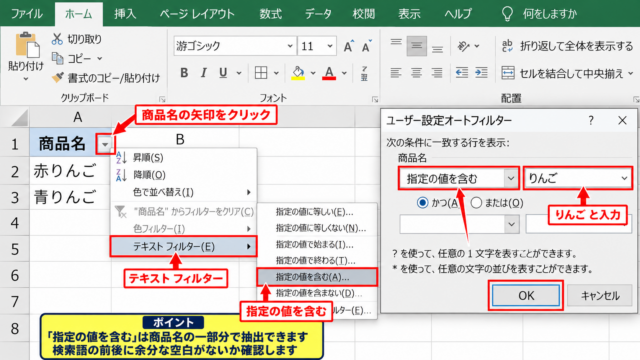Click the lightbulb Tell Me icon
640x360 pixels.
507,14
